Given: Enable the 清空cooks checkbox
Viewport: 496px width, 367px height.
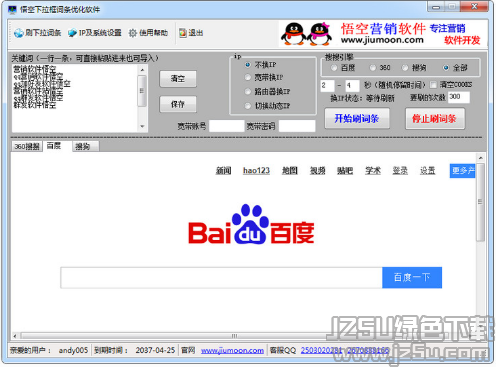Looking at the screenshot, I should 433,85.
